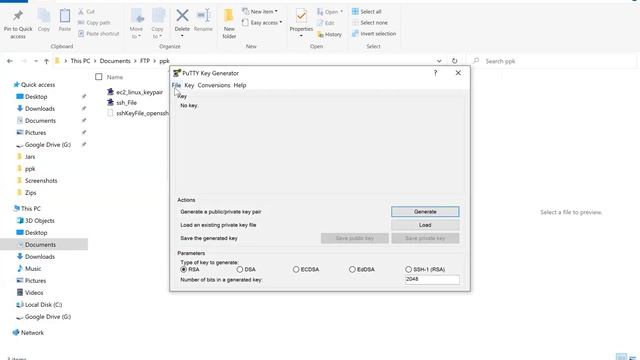This screenshot has height=360, width=640.
Task: Click Paste shortcut in ribbon
Action: click(x=98, y=34)
